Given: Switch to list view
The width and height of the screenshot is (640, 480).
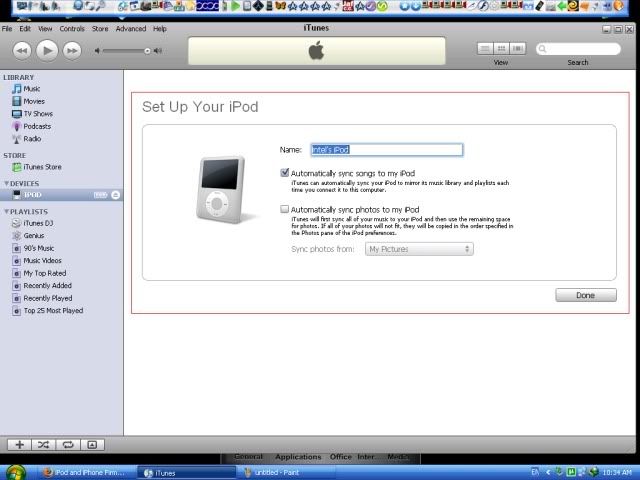Looking at the screenshot, I should tap(485, 48).
